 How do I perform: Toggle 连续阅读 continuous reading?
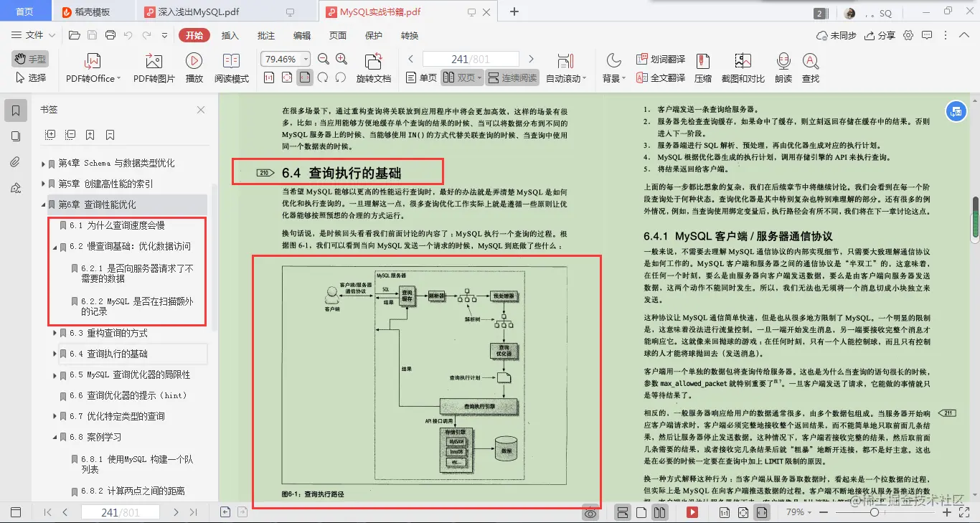[x=512, y=77]
